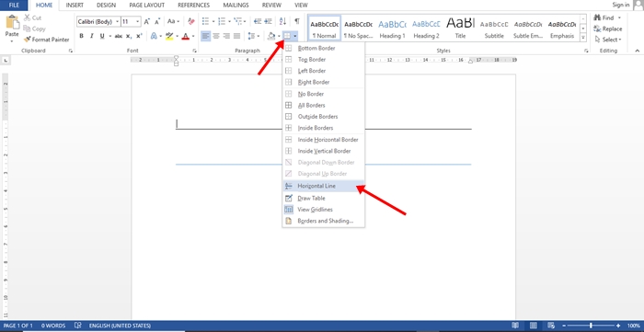Screen dimensions: 644x332
Task: Toggle Underline formatting
Action: (102, 36)
